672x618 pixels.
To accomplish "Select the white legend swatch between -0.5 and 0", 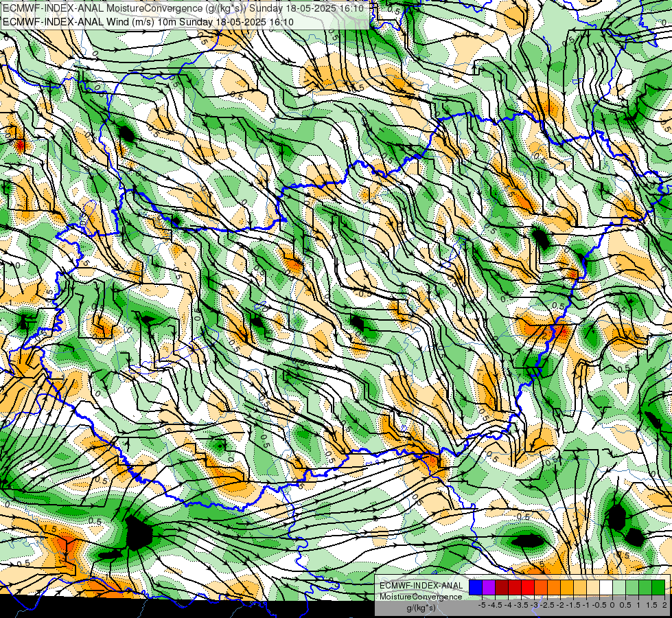I will tap(606, 588).
